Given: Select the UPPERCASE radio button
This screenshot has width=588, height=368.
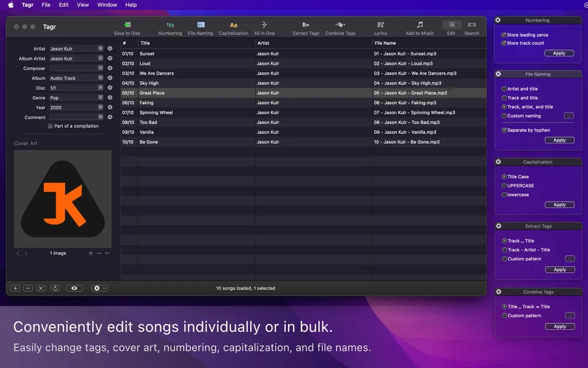Looking at the screenshot, I should coord(503,186).
